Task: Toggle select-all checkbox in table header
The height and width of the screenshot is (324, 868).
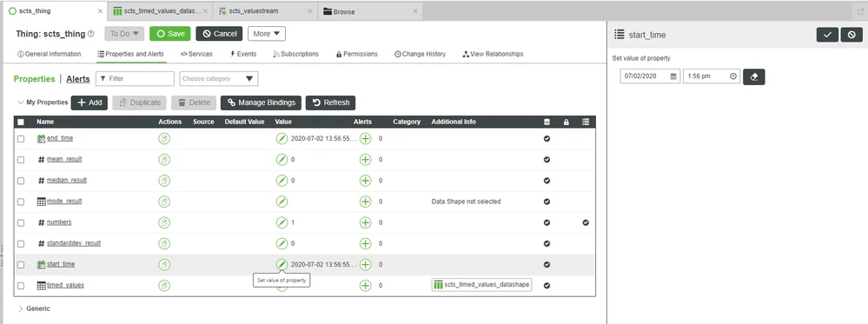Action: (x=21, y=122)
